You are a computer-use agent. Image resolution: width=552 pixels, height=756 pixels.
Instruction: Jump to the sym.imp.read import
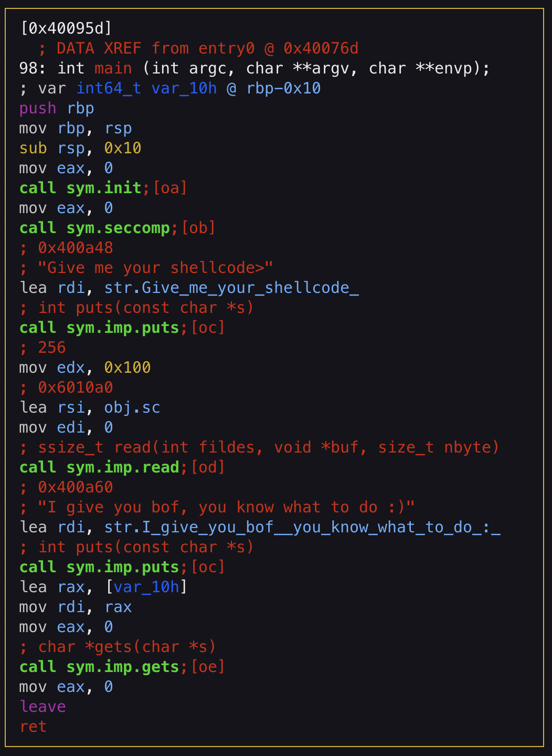tap(123, 467)
